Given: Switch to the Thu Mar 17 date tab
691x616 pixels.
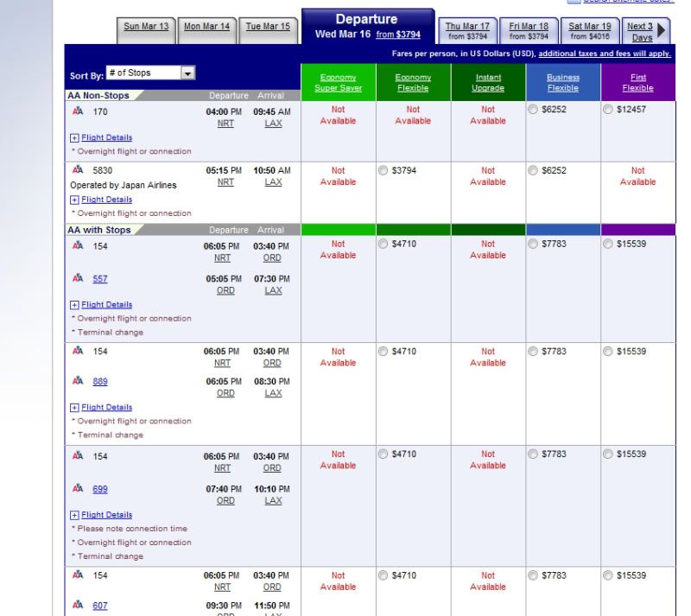Looking at the screenshot, I should 466,27.
